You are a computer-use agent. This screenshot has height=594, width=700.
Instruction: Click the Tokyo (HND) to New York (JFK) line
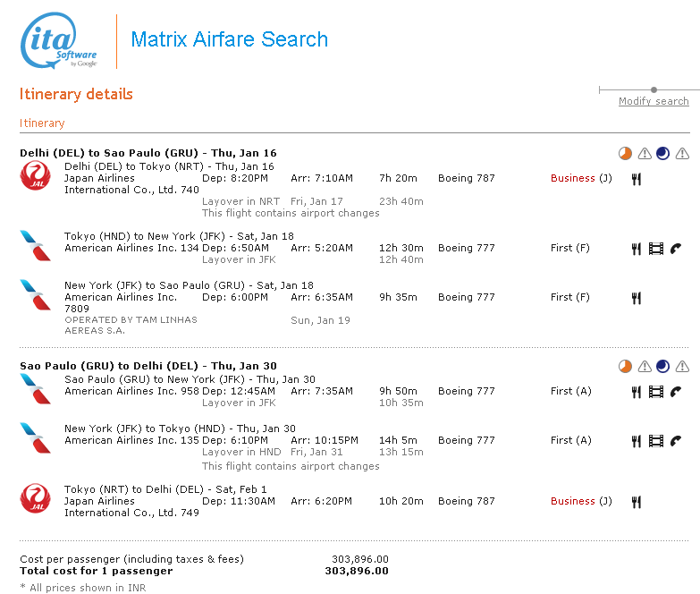(179, 236)
